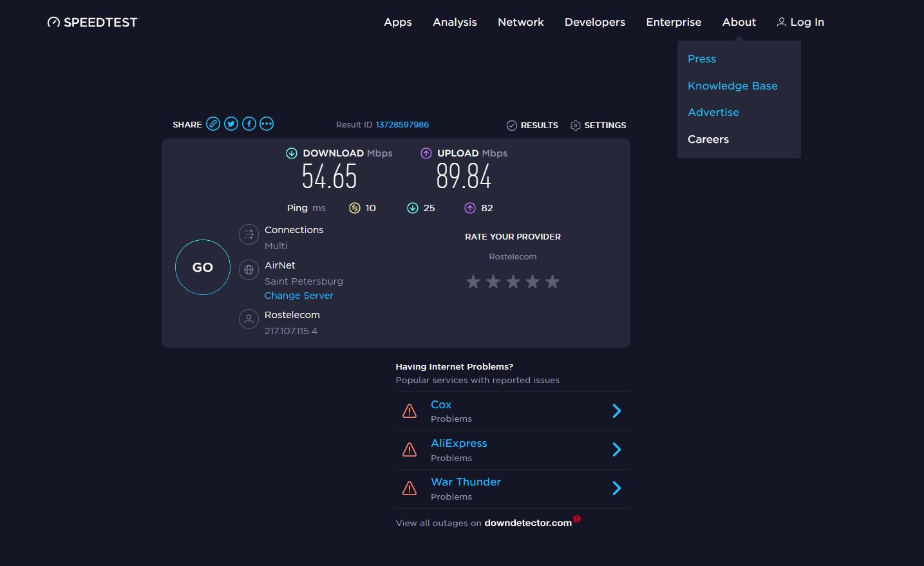924x566 pixels.
Task: Click the Saint Petersburg server location text
Action: [304, 281]
